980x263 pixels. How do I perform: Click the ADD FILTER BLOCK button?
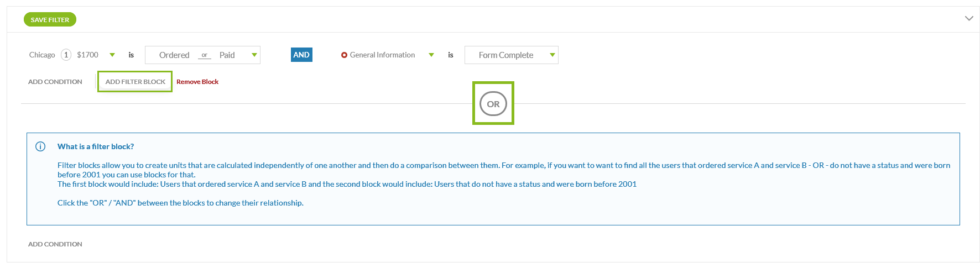135,82
